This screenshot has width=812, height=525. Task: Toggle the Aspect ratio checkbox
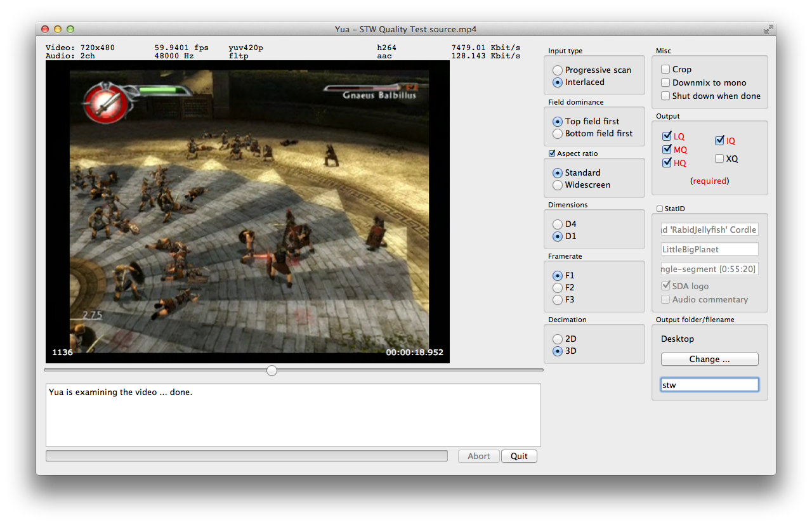click(x=552, y=153)
